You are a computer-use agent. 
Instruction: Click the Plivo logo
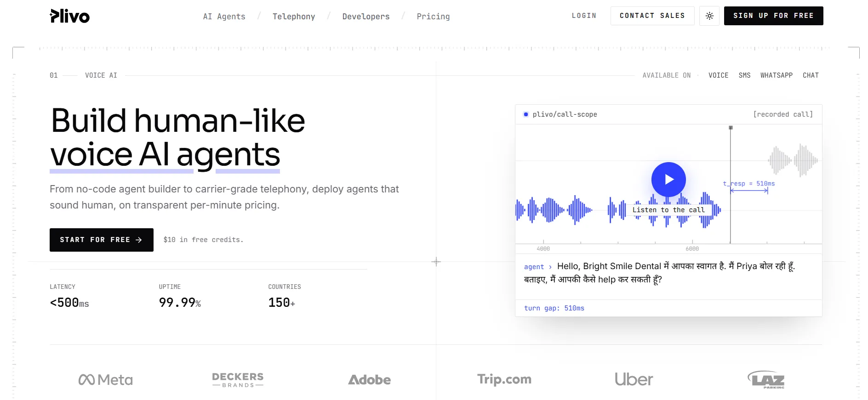click(x=69, y=16)
